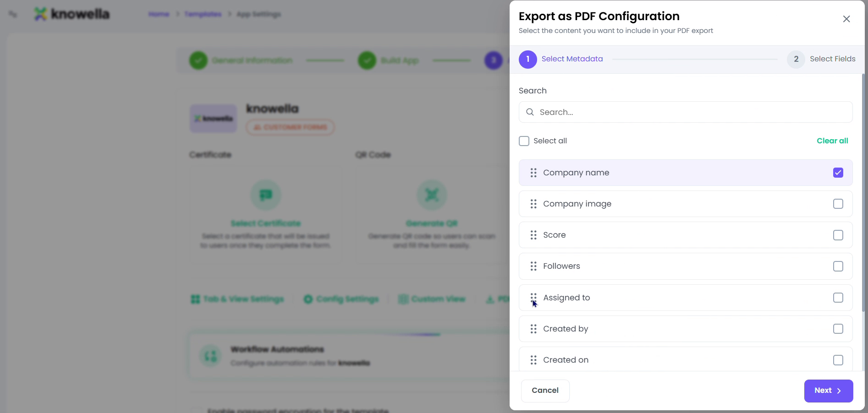Click the drag handle for Created by

(533, 329)
